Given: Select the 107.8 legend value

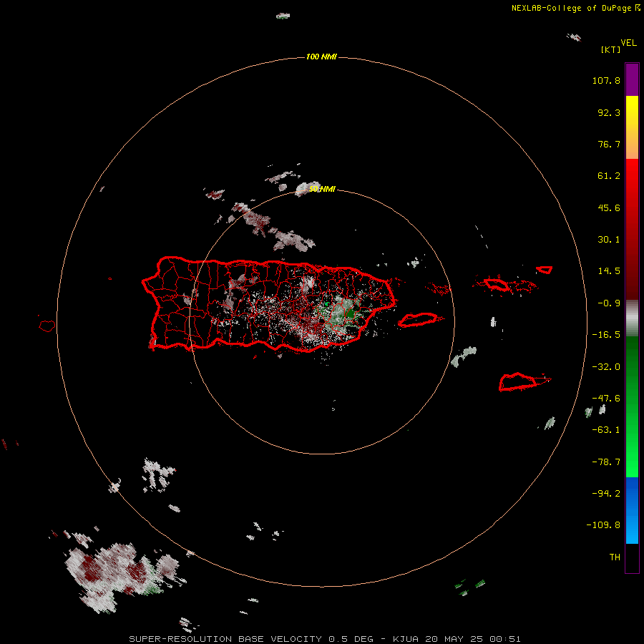Looking at the screenshot, I should click(606, 80).
